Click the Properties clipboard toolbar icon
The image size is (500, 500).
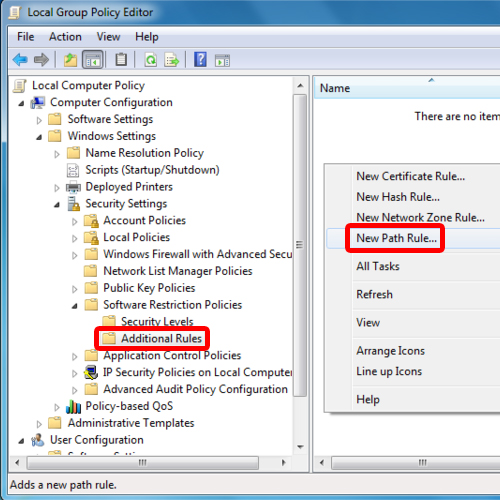[x=121, y=60]
